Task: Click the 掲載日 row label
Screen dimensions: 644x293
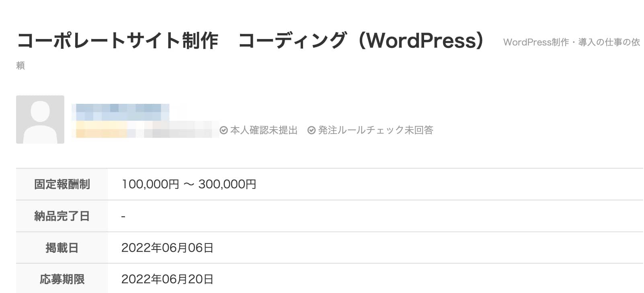Action: click(62, 248)
